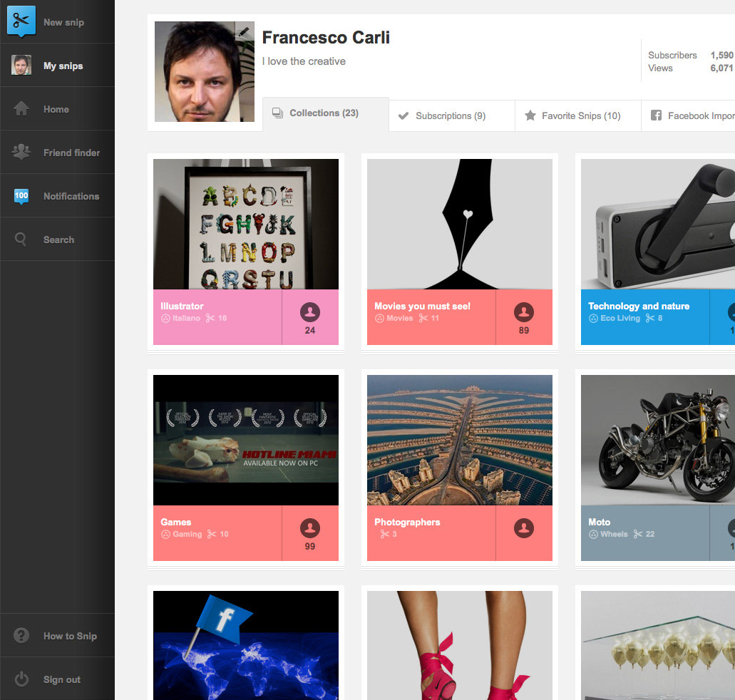Viewport: 735px width, 700px height.
Task: Click the Collections tab icon
Action: 277,113
